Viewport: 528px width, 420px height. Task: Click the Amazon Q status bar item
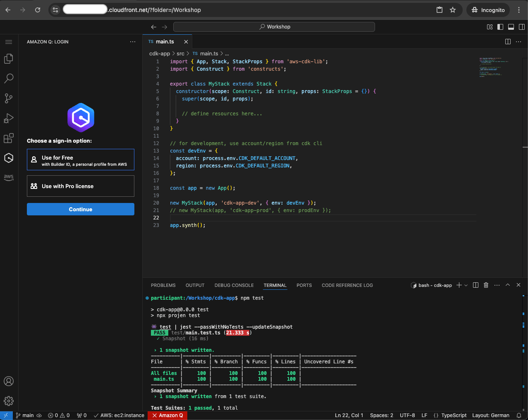pos(168,415)
